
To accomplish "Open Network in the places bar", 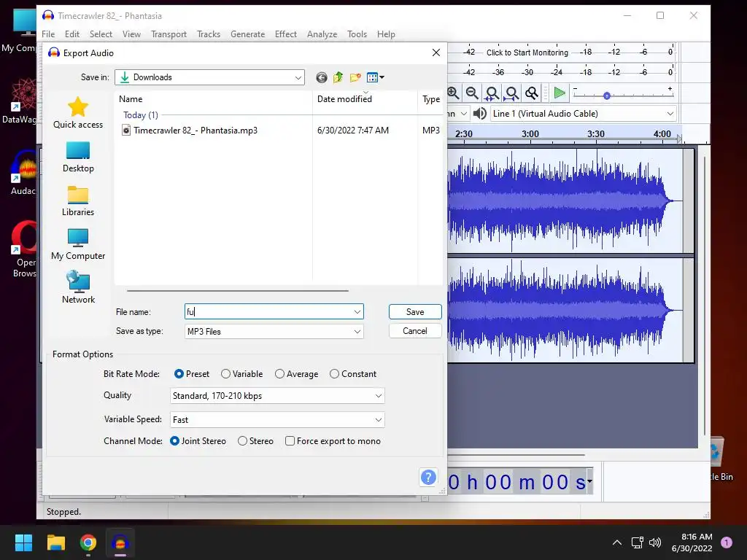I will click(78, 287).
